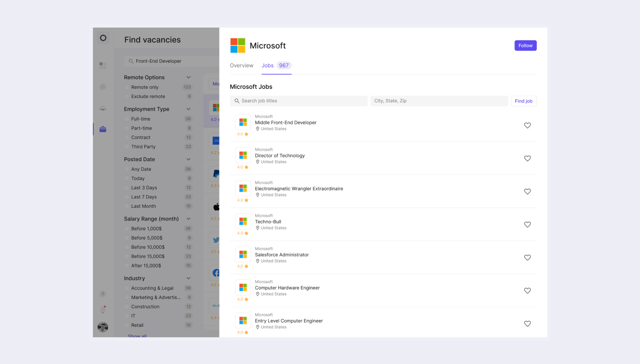Collapse the Posted Date filter group

[x=188, y=159]
